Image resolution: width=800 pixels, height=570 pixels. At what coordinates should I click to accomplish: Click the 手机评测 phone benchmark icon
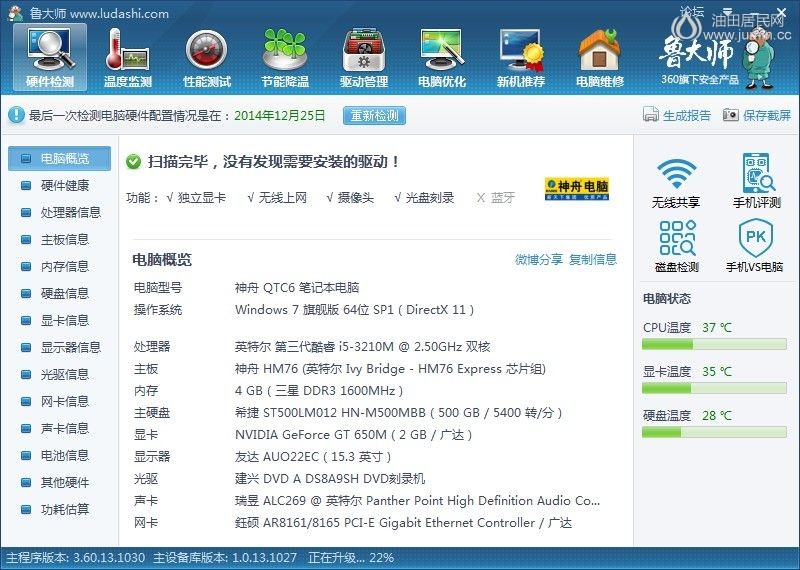758,172
